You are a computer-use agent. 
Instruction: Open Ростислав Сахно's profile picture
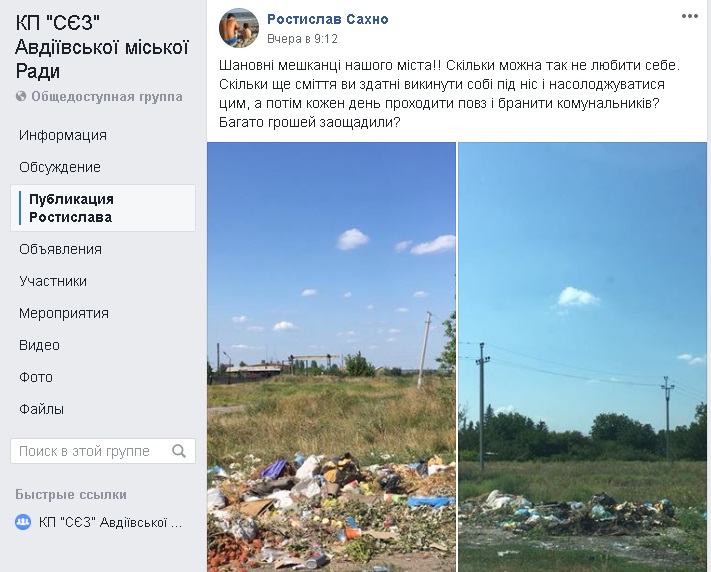coord(239,28)
